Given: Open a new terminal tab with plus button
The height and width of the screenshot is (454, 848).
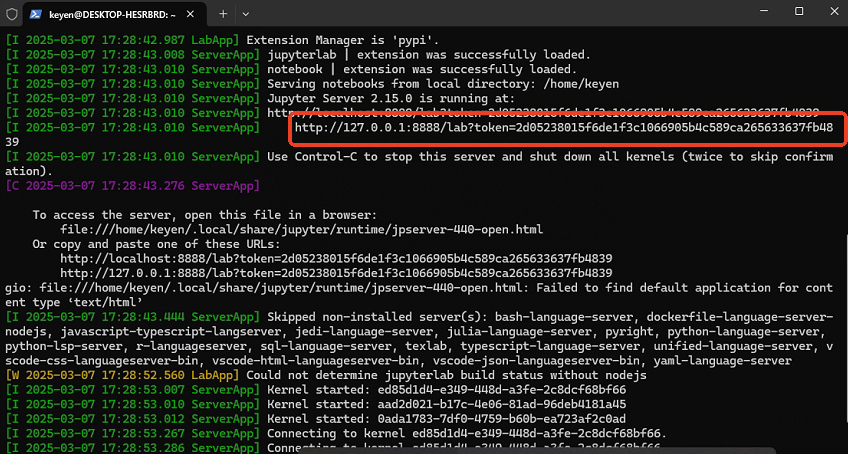Looking at the screenshot, I should 223,14.
